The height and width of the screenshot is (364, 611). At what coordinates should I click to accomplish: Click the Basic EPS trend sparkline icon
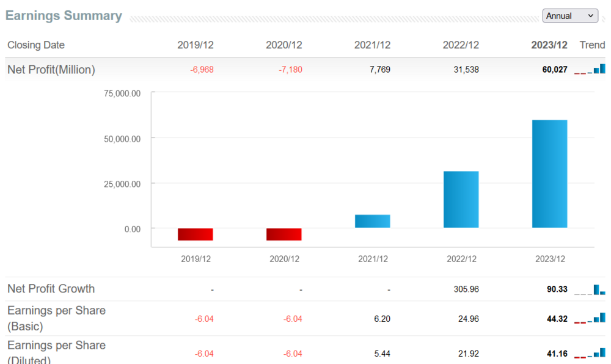[590, 318]
